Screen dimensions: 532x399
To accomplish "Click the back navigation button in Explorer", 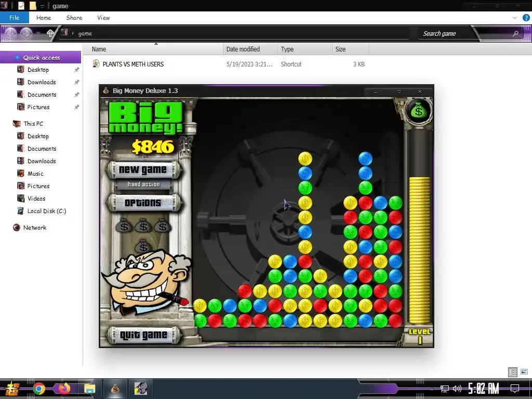I will [x=10, y=33].
